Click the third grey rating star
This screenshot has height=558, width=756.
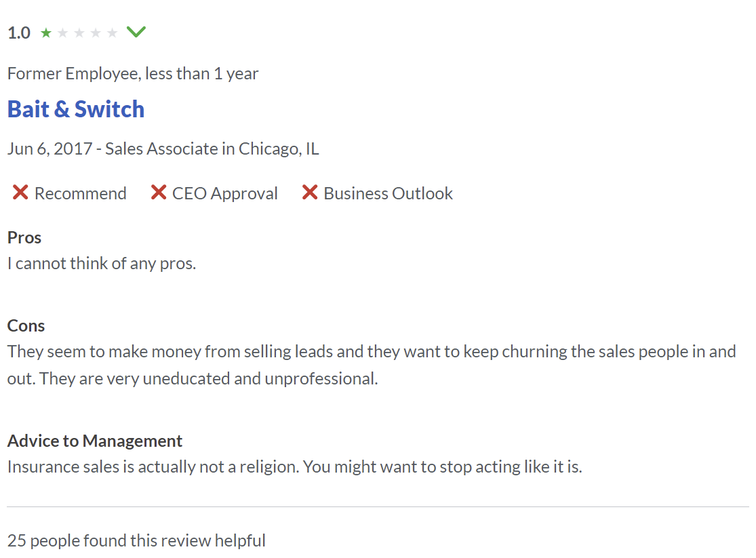point(79,33)
